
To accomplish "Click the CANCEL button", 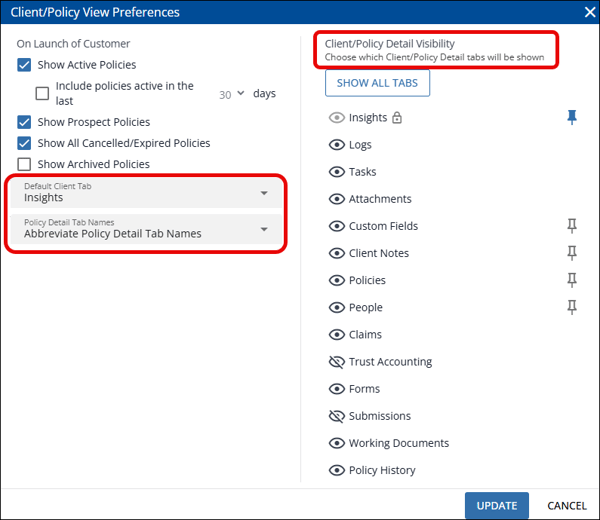I will (567, 505).
